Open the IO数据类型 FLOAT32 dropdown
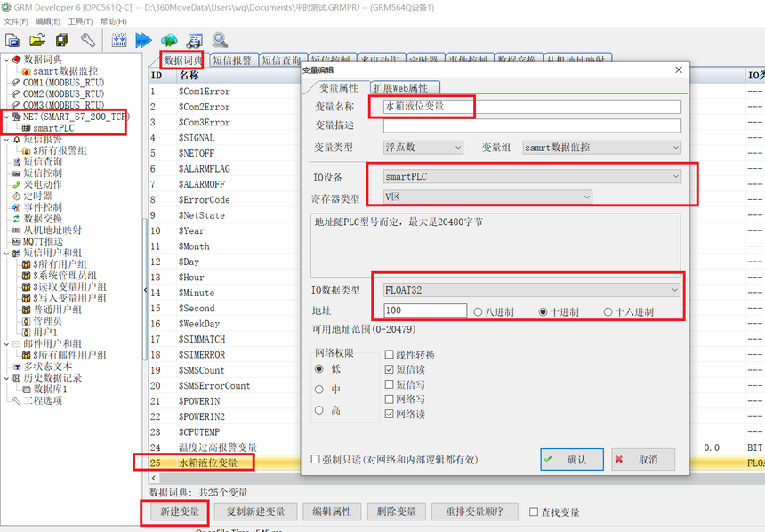The height and width of the screenshot is (532, 765). pyautogui.click(x=532, y=290)
